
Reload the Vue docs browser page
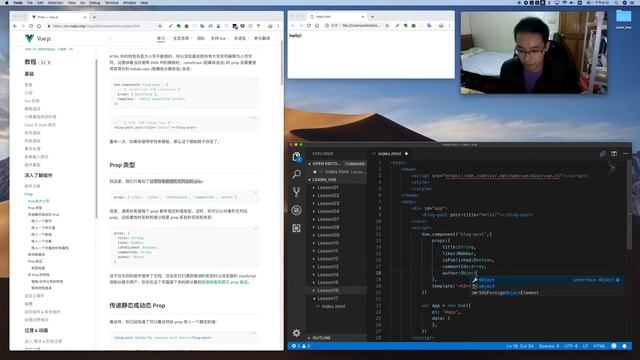[31, 26]
